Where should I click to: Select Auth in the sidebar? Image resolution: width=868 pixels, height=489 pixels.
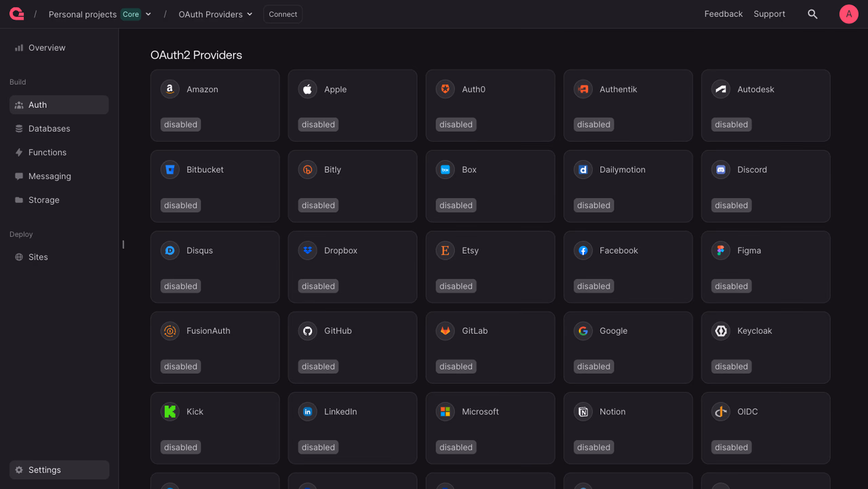[x=59, y=104]
